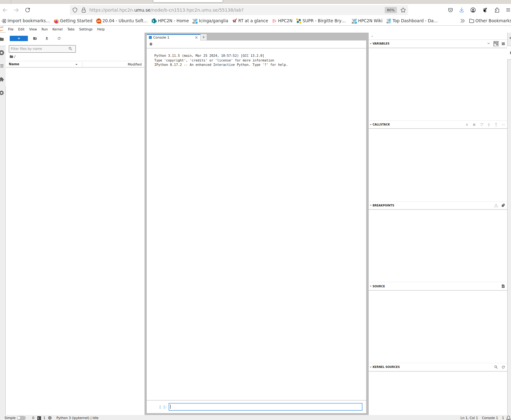511x420 pixels.
Task: Create a new folder in file browser
Action: (x=35, y=38)
